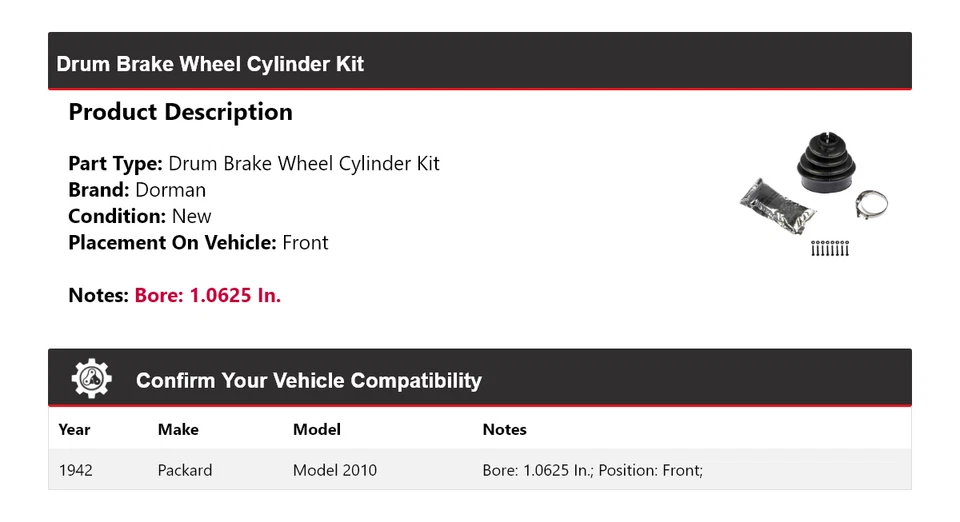Select the Packard make cell

tap(185, 470)
